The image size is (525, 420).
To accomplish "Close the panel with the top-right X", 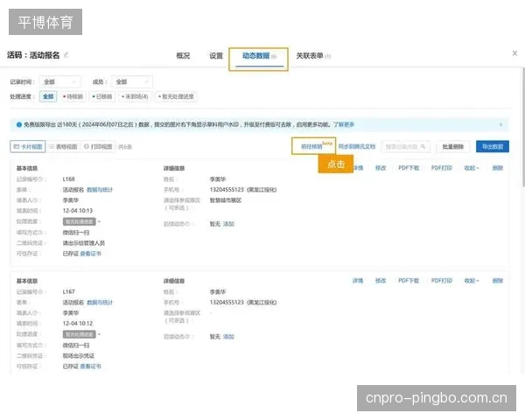I will click(x=514, y=53).
